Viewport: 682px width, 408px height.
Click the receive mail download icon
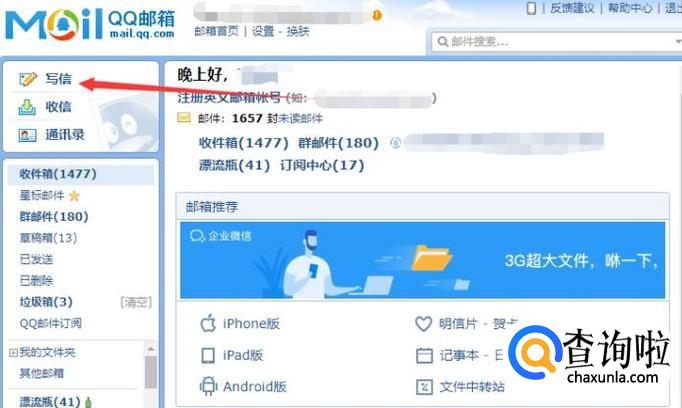[27, 107]
